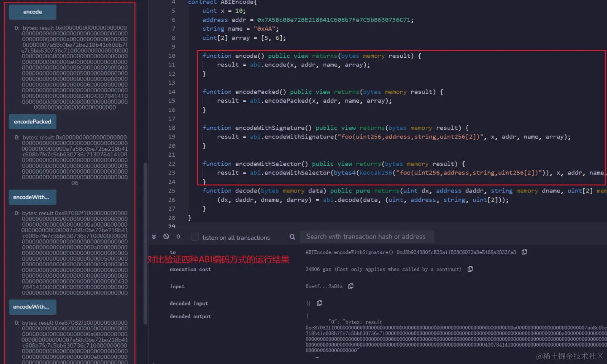Image resolution: width=607 pixels, height=364 pixels.
Task: Call the encode function button
Action: (32, 12)
